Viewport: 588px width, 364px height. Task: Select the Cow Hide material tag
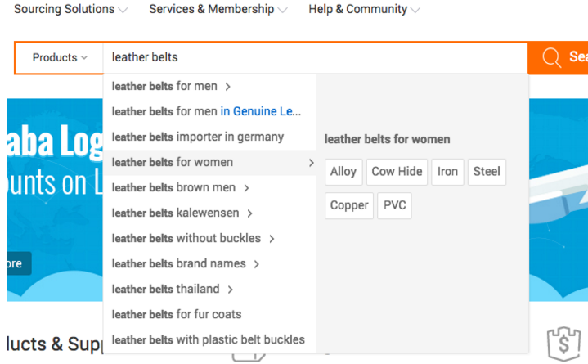397,172
